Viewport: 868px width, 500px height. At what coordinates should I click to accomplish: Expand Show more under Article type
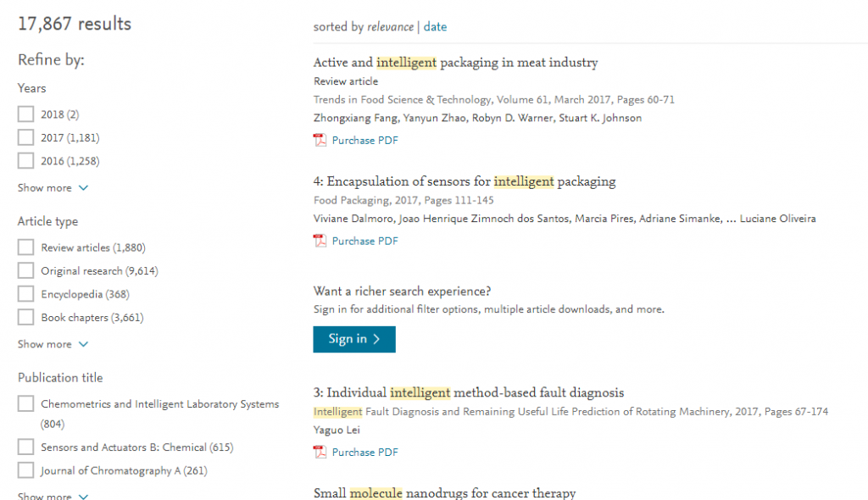click(53, 344)
